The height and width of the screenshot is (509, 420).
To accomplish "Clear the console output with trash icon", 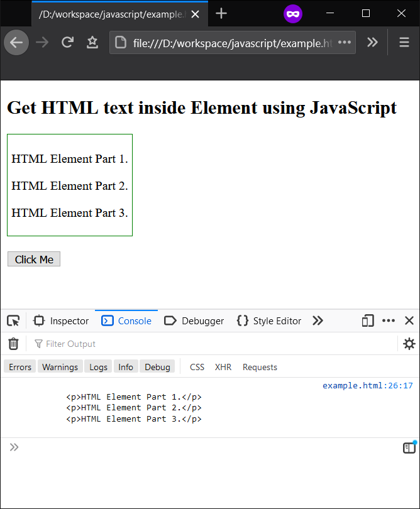I will (x=13, y=344).
